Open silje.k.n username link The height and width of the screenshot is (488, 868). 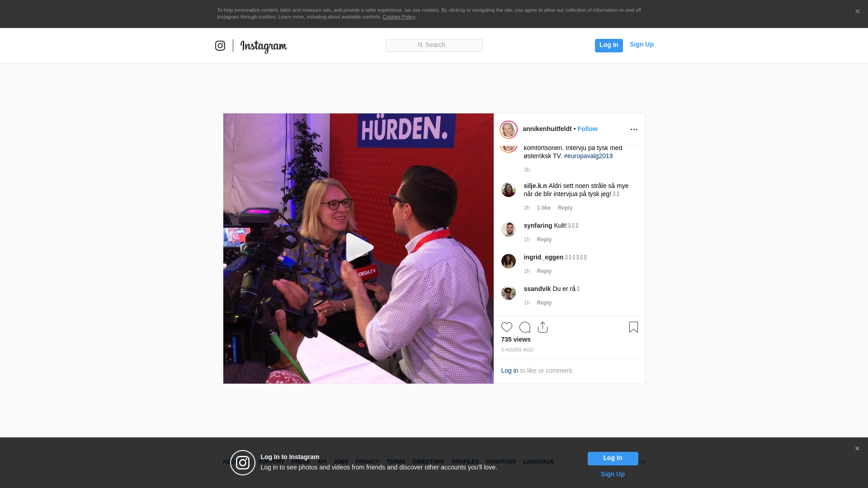coord(535,186)
